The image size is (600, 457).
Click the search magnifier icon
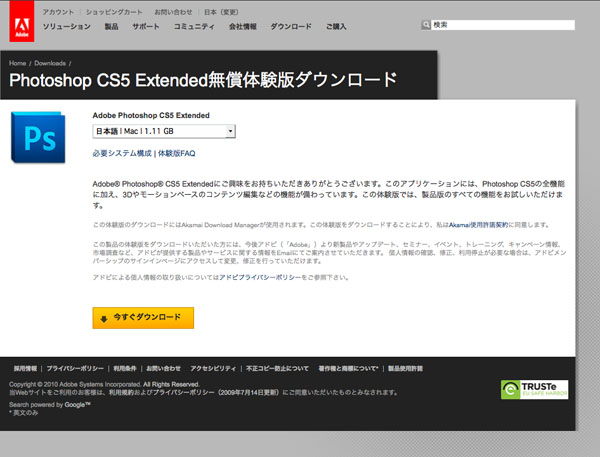coord(426,25)
